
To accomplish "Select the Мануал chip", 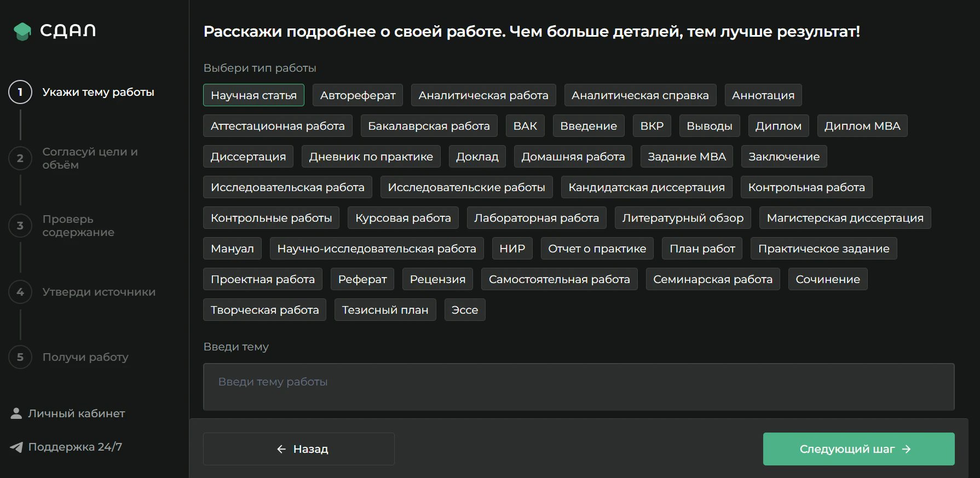I will tap(232, 249).
